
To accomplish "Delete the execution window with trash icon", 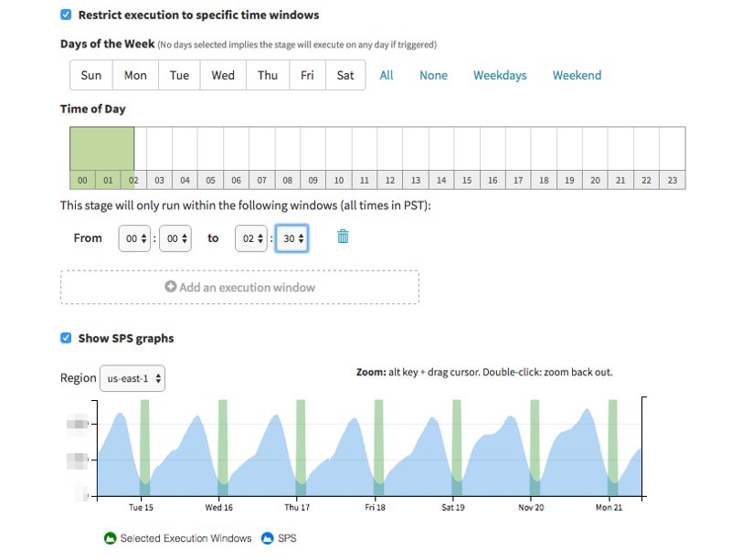I will [x=343, y=238].
